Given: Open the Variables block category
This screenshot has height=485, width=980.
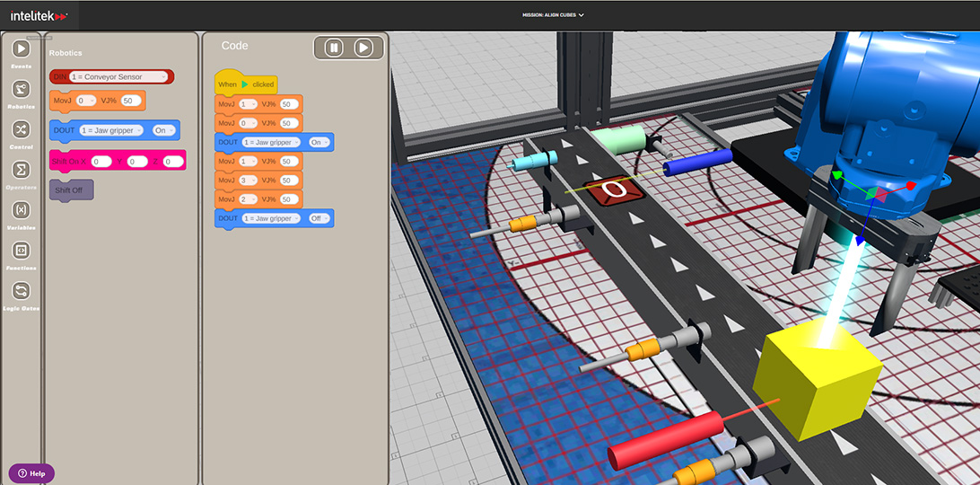Looking at the screenshot, I should [x=22, y=210].
